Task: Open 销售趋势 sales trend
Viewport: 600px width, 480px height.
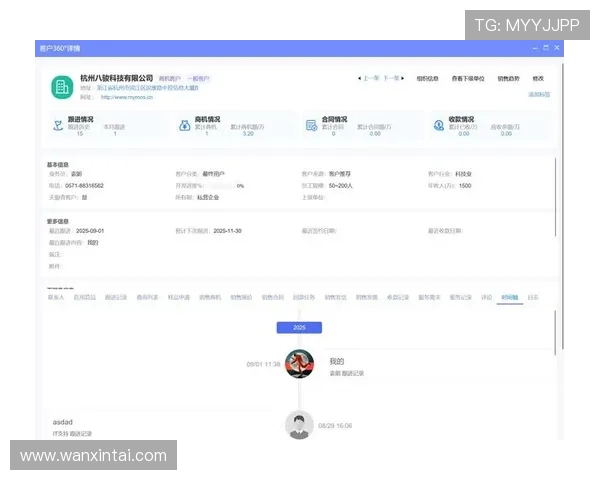Action: (509, 78)
